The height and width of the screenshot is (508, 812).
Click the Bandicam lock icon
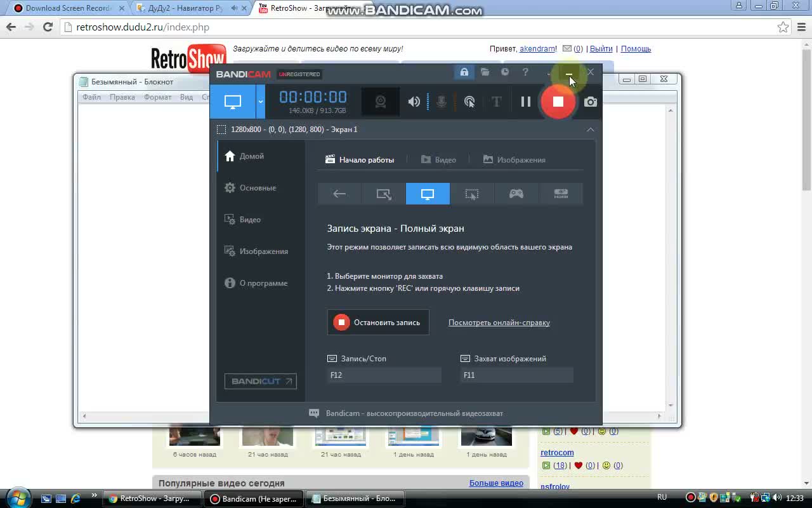[x=464, y=72]
